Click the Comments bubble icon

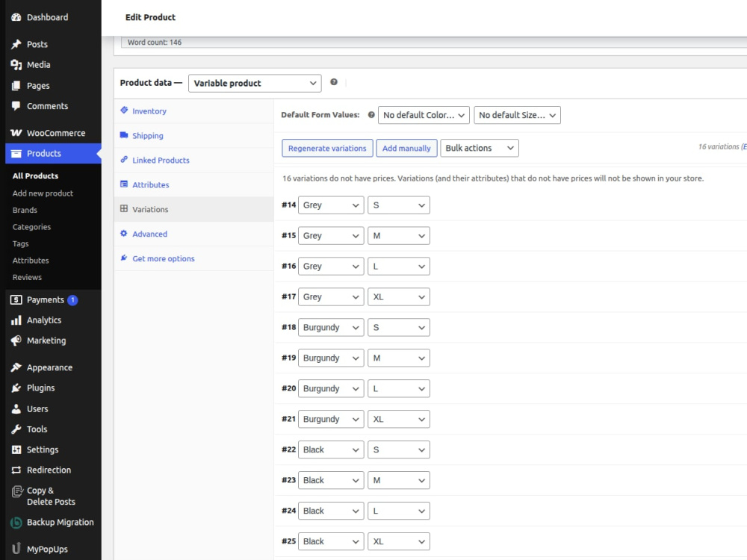click(16, 106)
